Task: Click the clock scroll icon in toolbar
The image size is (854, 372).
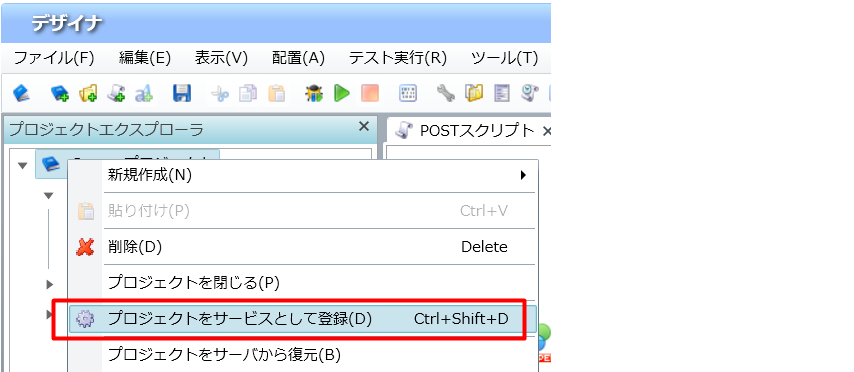Action: 530,93
